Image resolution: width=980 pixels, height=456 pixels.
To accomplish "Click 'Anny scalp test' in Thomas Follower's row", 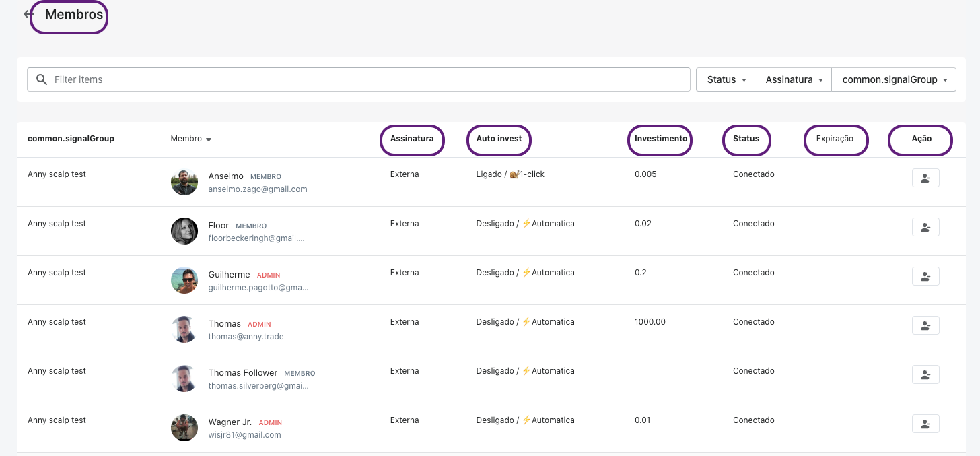I will tap(57, 371).
